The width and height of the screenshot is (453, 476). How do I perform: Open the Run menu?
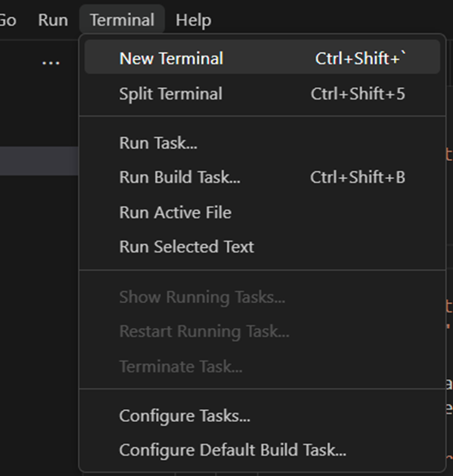pyautogui.click(x=53, y=21)
